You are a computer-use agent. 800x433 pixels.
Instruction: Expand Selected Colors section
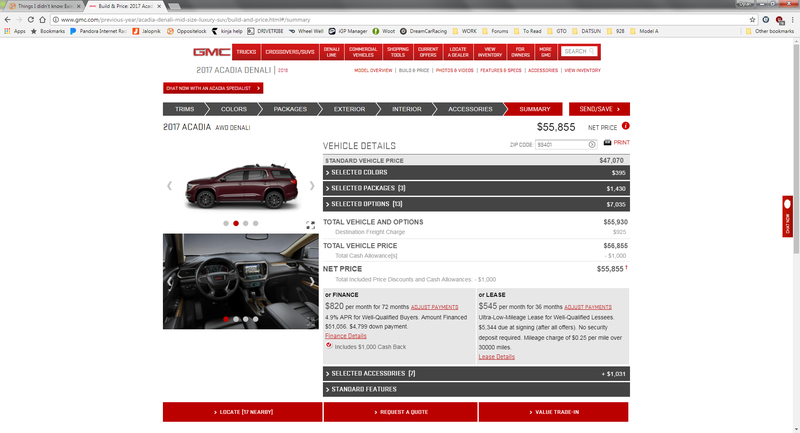(x=476, y=172)
